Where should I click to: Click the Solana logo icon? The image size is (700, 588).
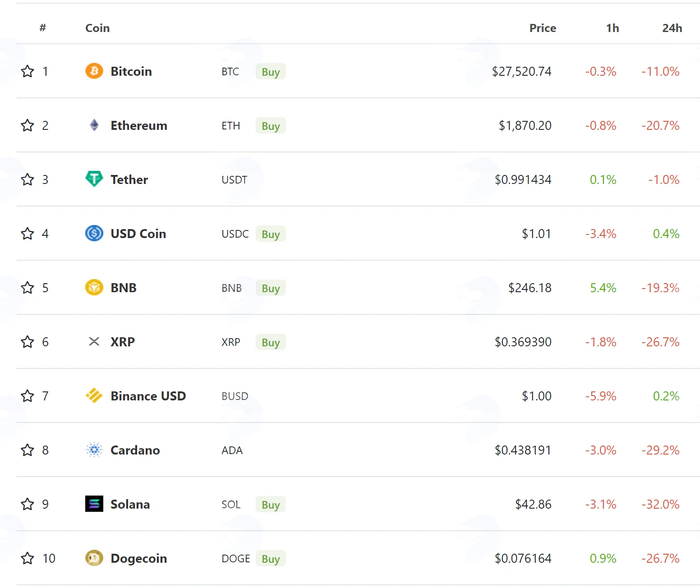tap(94, 504)
